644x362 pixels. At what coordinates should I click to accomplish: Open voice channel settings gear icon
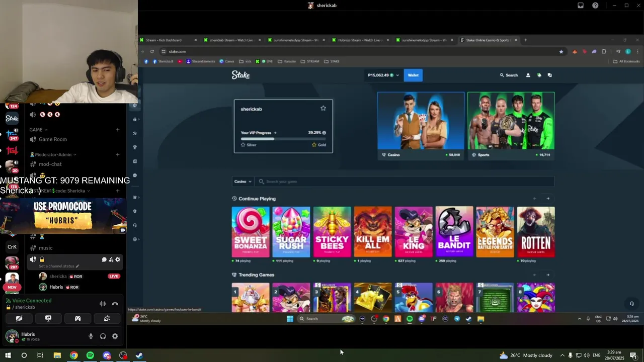(x=118, y=259)
